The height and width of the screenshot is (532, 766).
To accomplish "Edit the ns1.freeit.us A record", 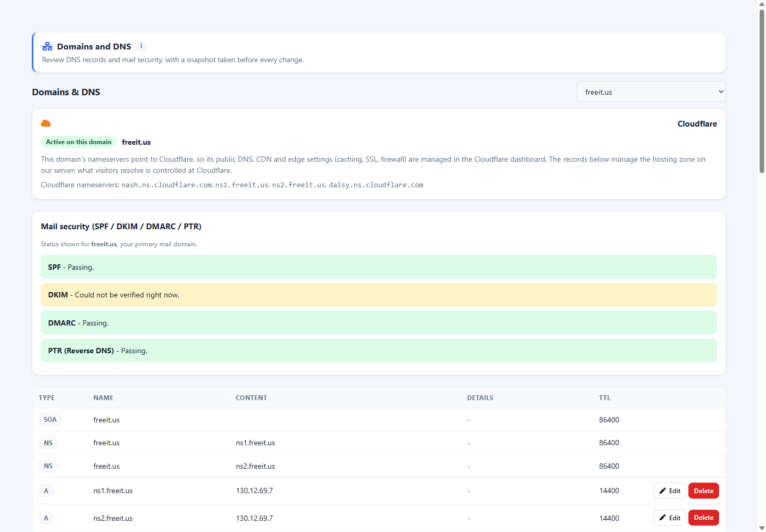I will point(670,491).
